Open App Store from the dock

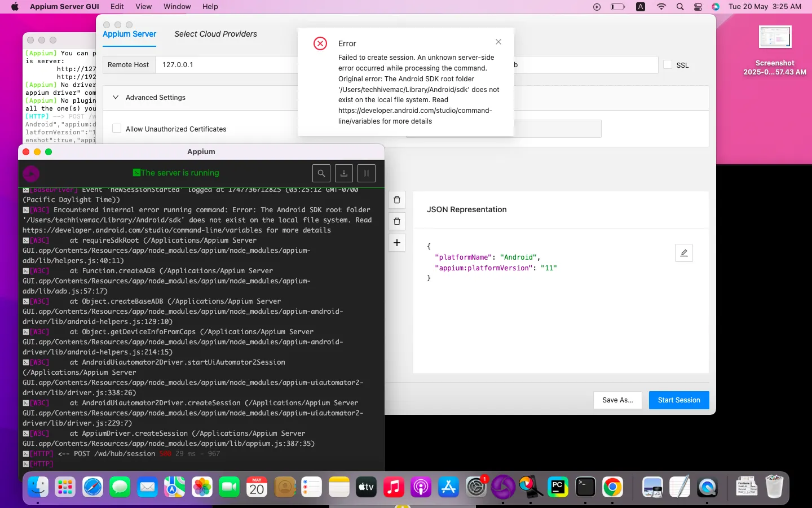point(448,487)
